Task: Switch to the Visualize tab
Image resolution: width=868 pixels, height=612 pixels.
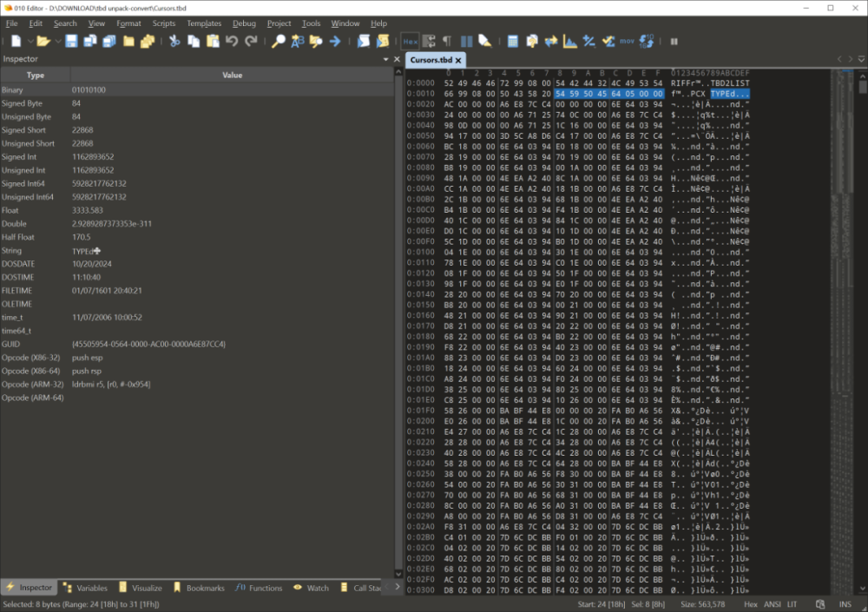Action: click(x=141, y=588)
